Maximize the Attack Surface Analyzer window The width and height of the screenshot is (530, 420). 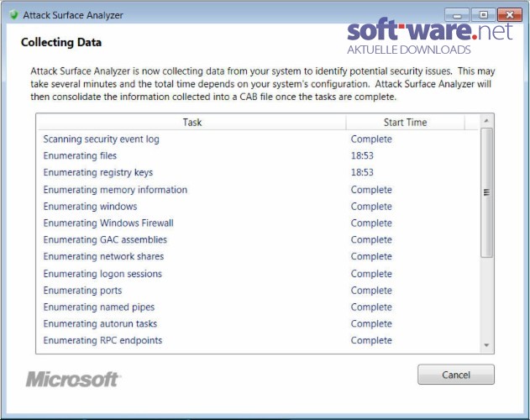(x=483, y=15)
